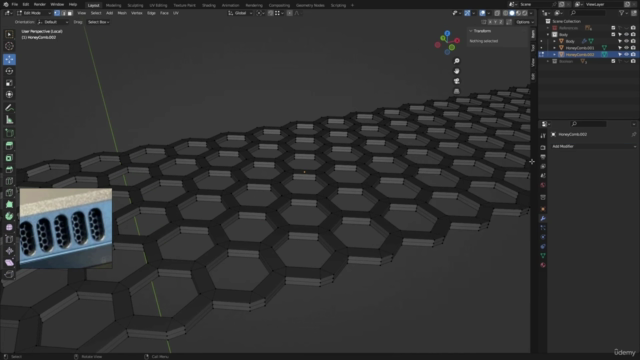The width and height of the screenshot is (640, 360).
Task: Activate the Rotate tool
Action: tap(9, 71)
